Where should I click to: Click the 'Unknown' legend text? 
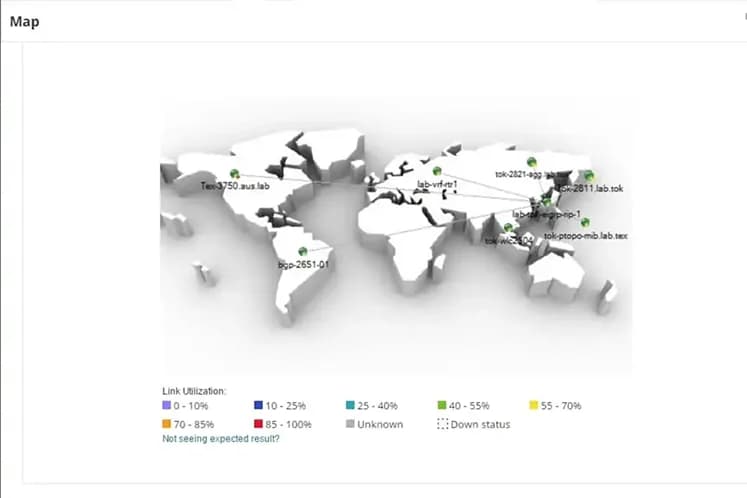[x=380, y=424]
